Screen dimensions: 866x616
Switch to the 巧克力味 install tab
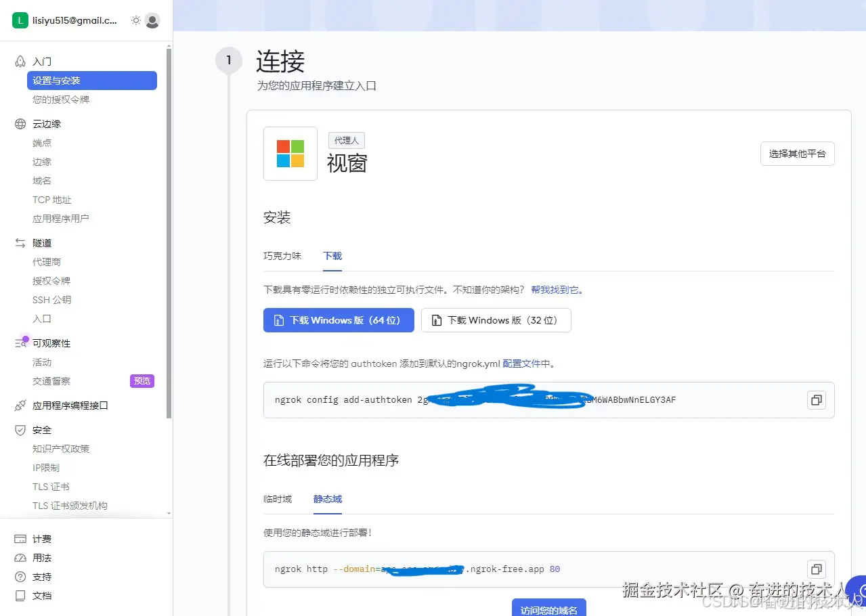282,256
